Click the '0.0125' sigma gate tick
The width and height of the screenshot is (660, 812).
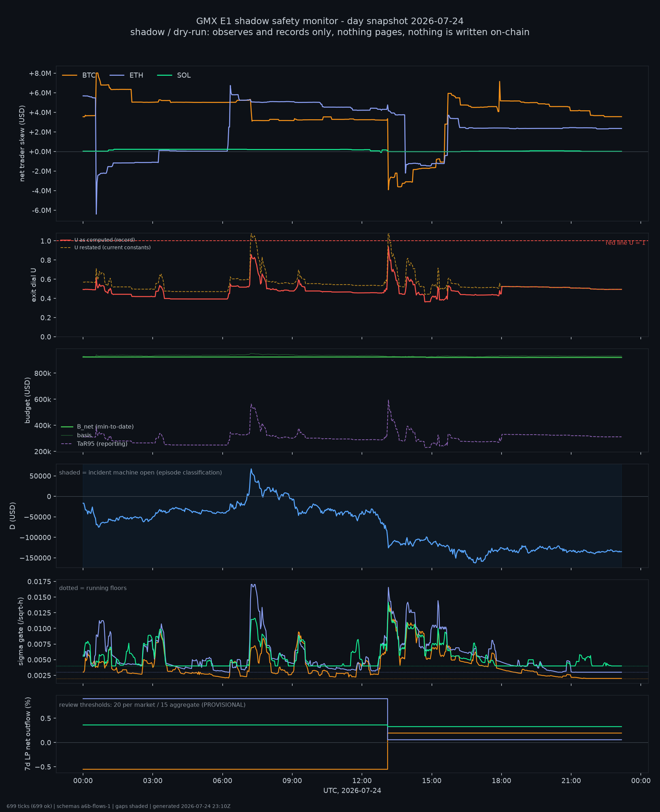coord(39,613)
